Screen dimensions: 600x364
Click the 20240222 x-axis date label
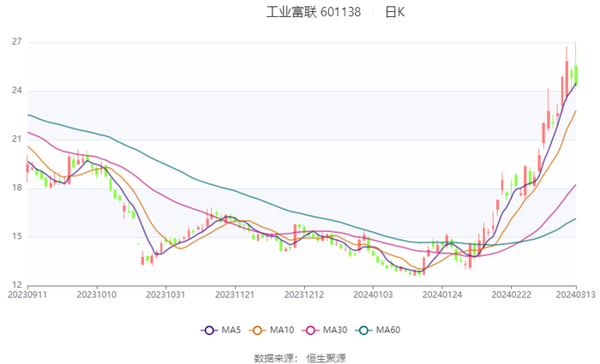point(512,295)
